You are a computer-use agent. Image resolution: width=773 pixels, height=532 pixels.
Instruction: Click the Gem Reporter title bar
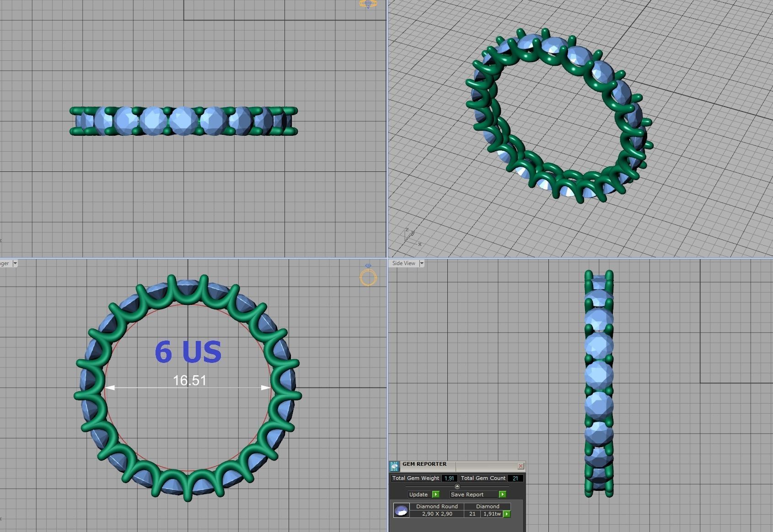tap(457, 466)
